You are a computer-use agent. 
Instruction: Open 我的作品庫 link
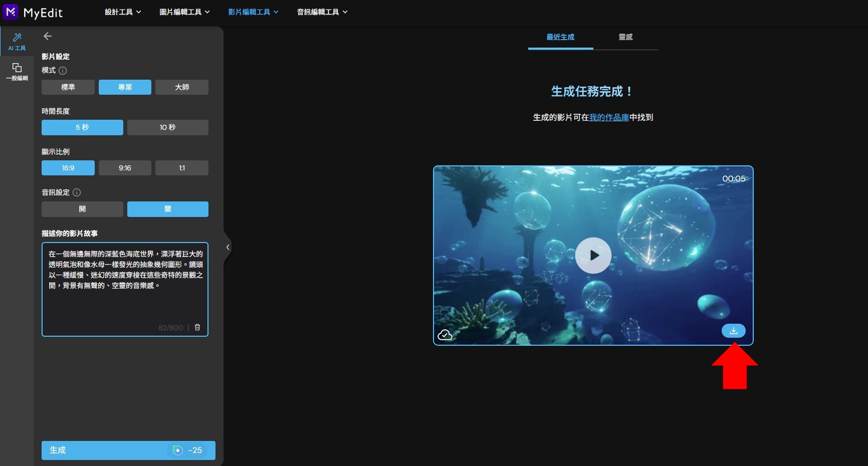(608, 117)
